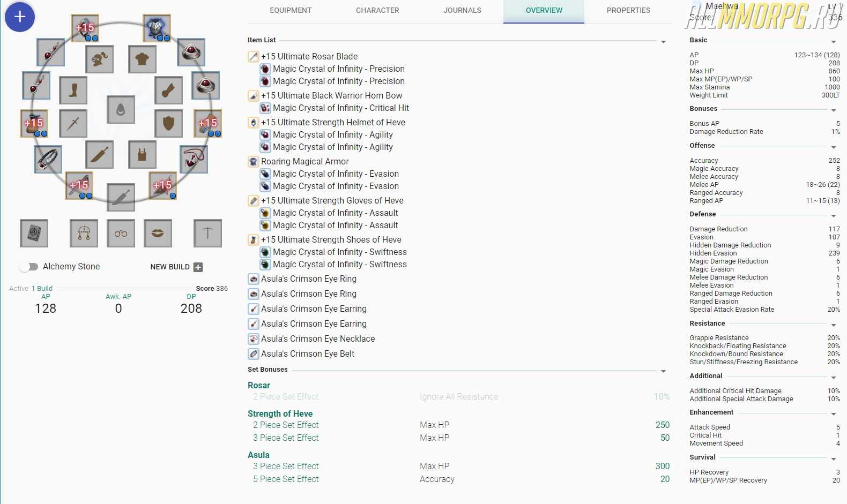Image resolution: width=847 pixels, height=504 pixels.
Task: Collapse the Enhancement stats section
Action: click(x=834, y=414)
